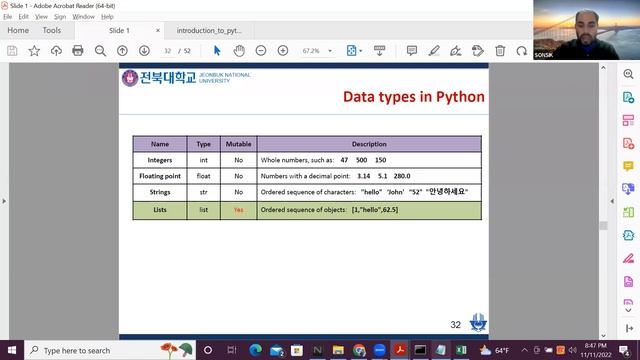This screenshot has width=640, height=360.
Task: Open the Edit menu
Action: 24,17
